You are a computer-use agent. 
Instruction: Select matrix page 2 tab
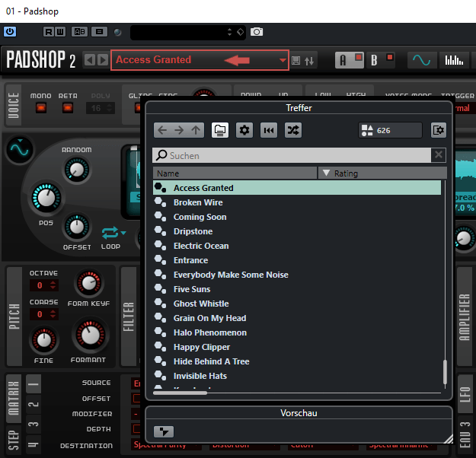[x=34, y=404]
